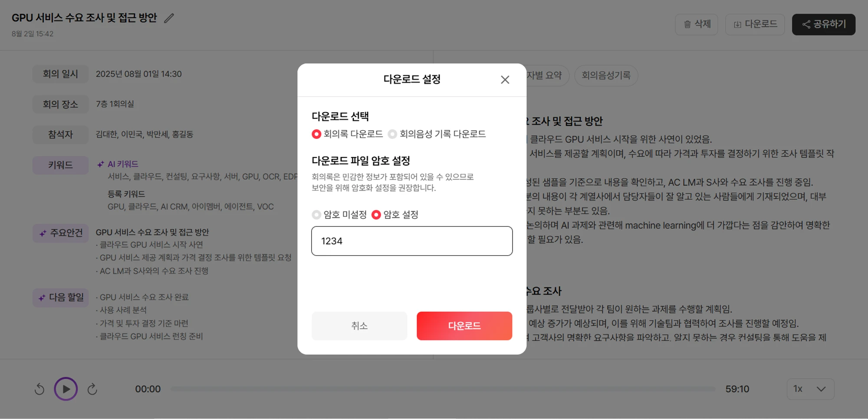The image size is (868, 419).
Task: Click the 다운로드 button in the top bar
Action: (x=755, y=24)
